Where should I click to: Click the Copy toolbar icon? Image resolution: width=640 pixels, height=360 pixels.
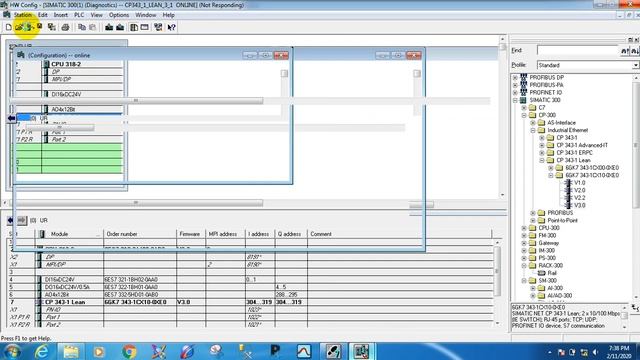tap(82, 27)
